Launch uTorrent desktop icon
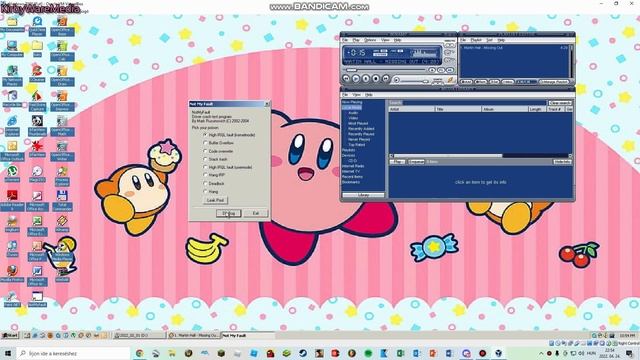The width and height of the screenshot is (640, 360). click(12, 175)
